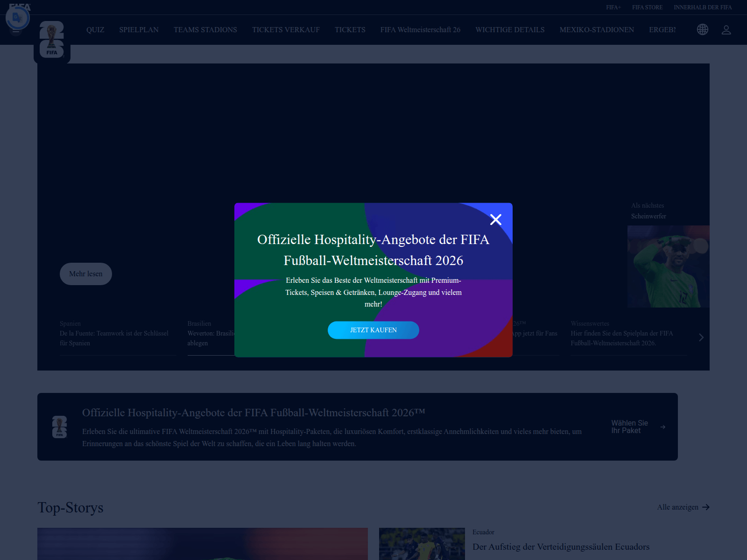Open TEAMS STADIONS navigation item
The width and height of the screenshot is (747, 560).
205,29
